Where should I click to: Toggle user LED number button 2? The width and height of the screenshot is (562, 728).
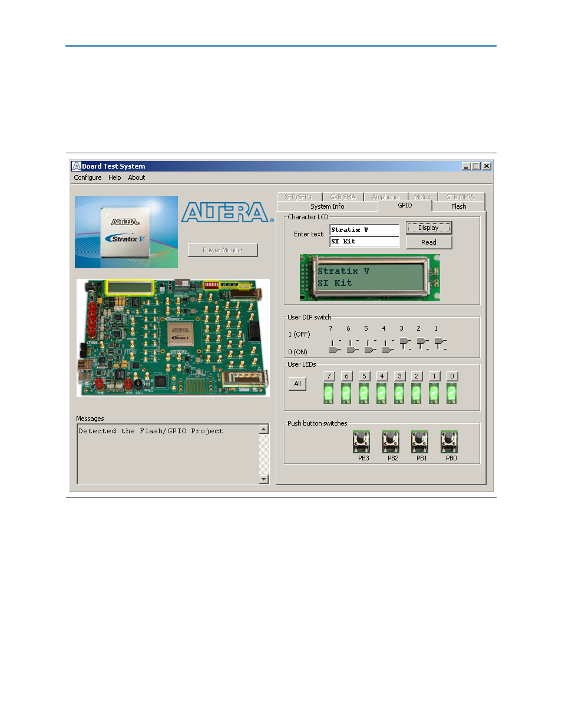pyautogui.click(x=416, y=376)
